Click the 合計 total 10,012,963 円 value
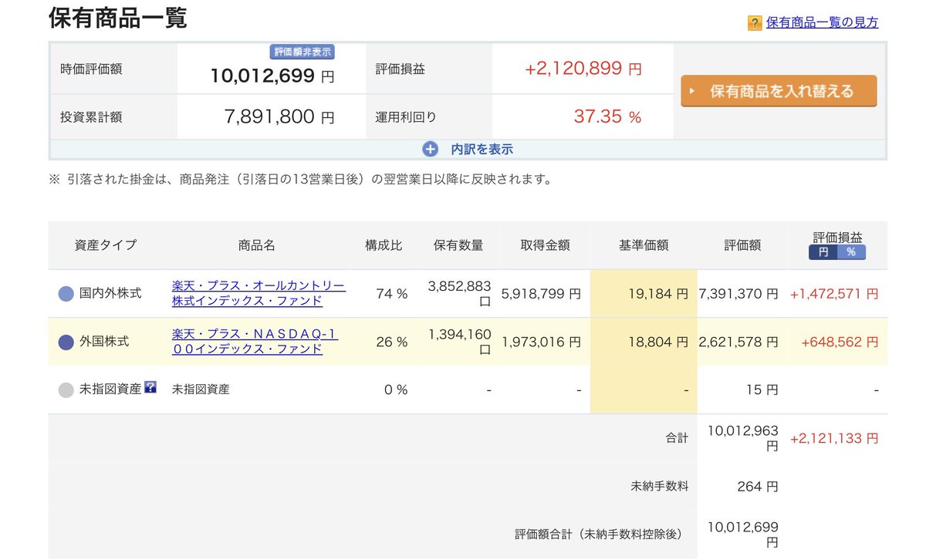Viewport: 926px width, 560px height. point(742,438)
